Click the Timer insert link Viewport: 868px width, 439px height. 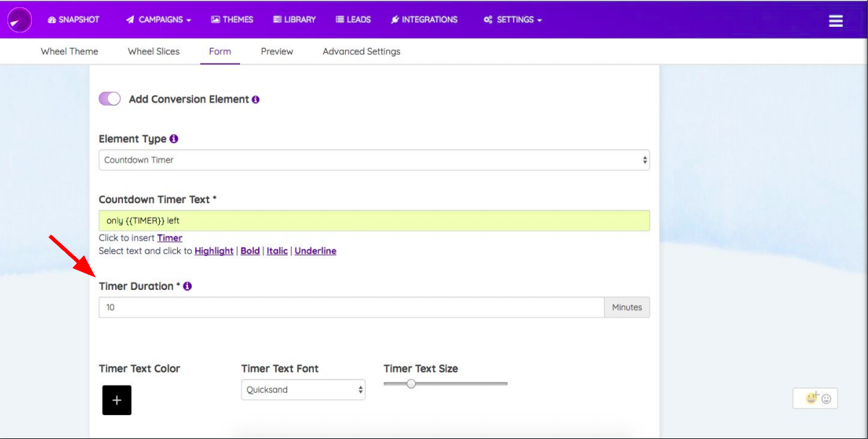tap(170, 238)
